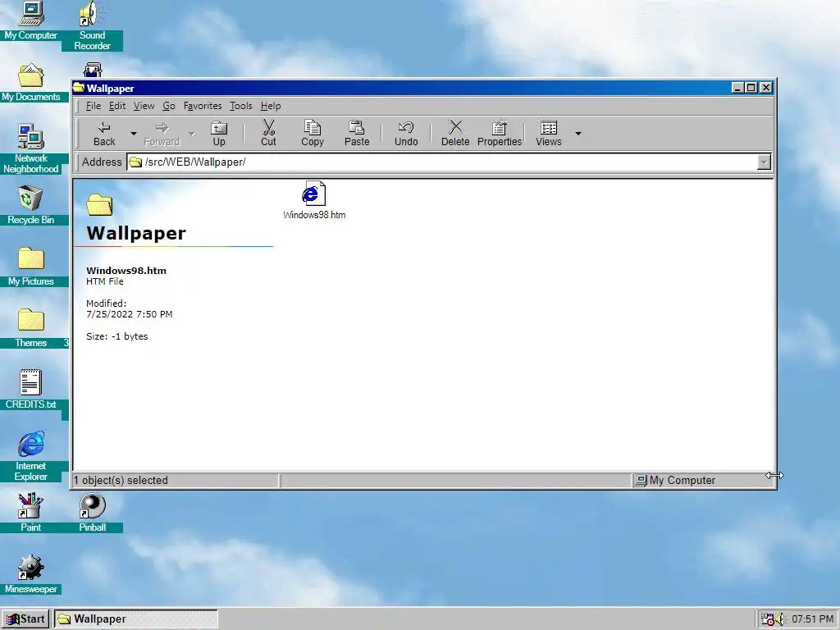Start the Pinball game shortcut
The width and height of the screenshot is (840, 630).
[92, 513]
